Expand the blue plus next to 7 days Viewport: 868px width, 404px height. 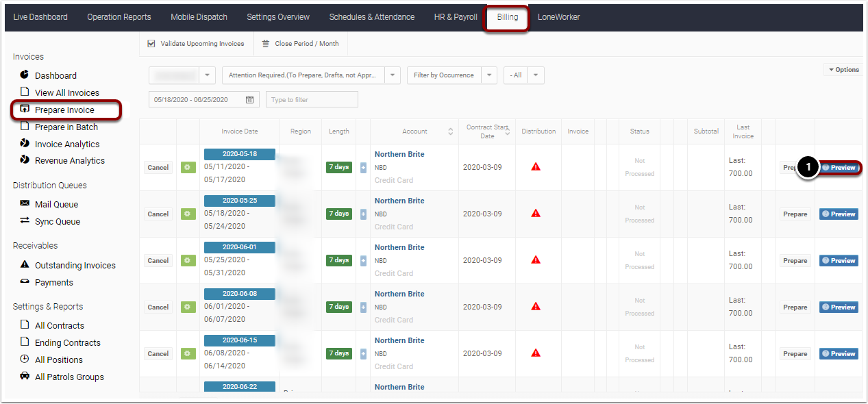click(363, 166)
